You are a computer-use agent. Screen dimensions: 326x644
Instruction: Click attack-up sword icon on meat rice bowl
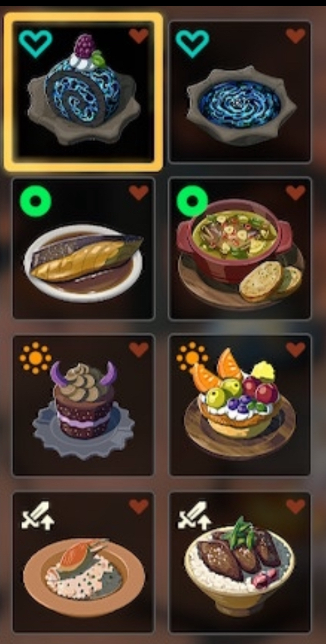click(x=194, y=515)
